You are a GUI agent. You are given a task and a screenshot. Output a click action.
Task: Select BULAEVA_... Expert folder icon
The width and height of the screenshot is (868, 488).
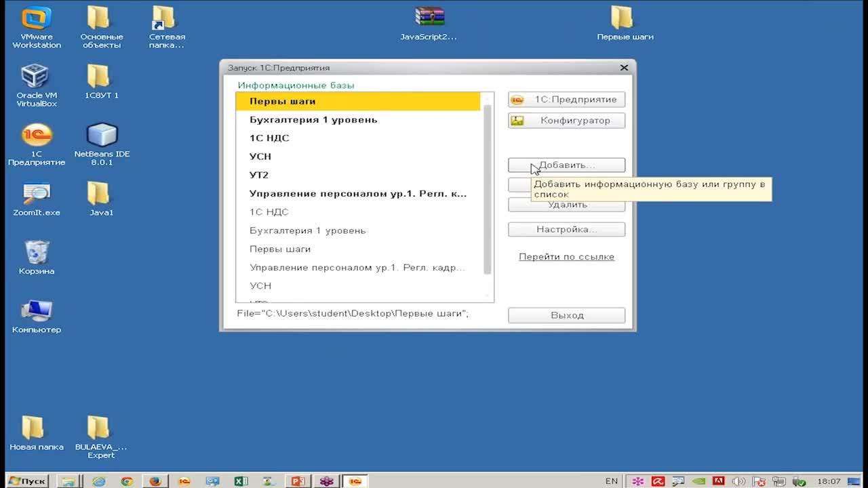[101, 437]
